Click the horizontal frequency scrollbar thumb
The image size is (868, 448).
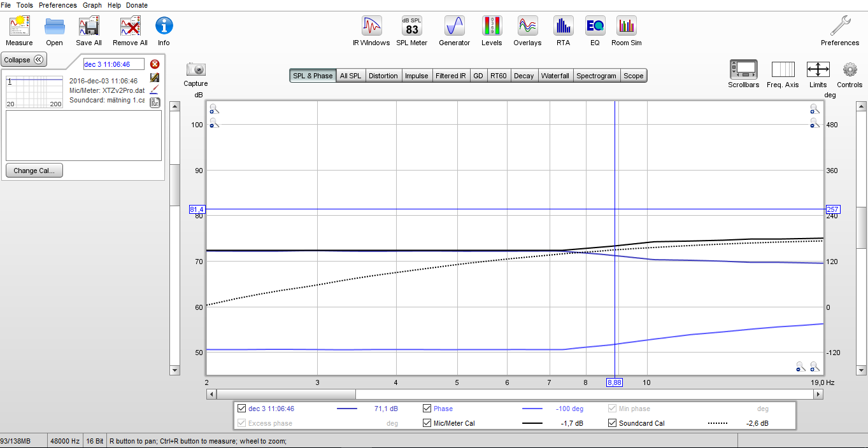pos(286,395)
